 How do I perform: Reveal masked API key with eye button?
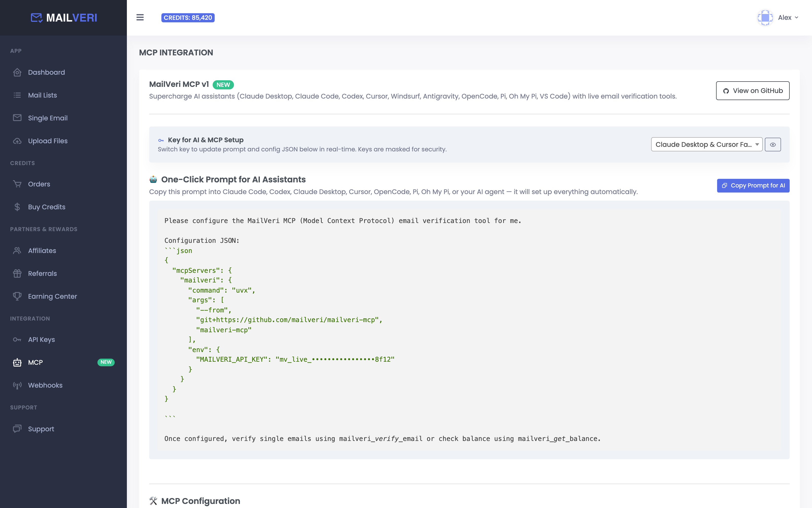pyautogui.click(x=773, y=145)
